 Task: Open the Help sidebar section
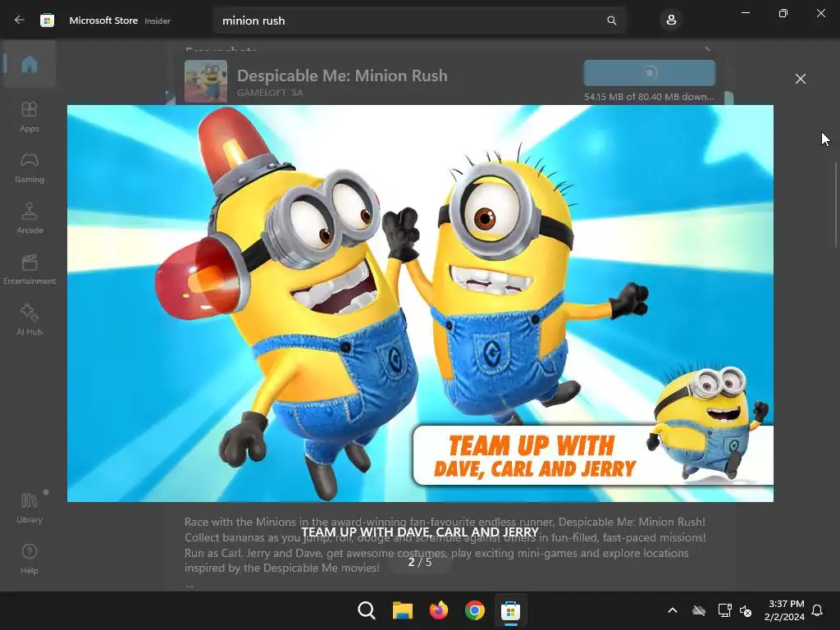(30, 559)
